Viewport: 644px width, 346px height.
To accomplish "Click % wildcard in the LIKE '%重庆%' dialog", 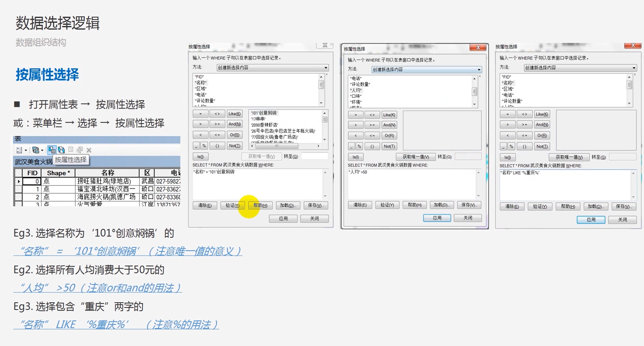I will 511,147.
